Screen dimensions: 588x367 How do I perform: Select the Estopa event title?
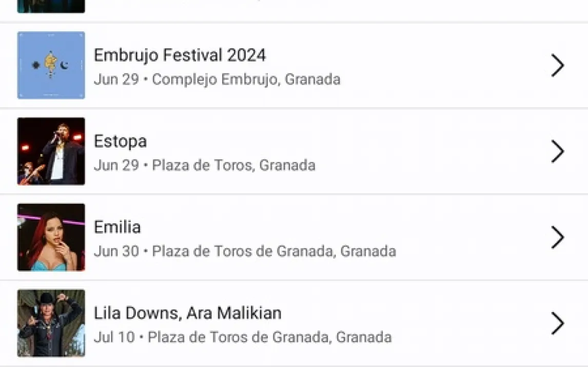[120, 141]
